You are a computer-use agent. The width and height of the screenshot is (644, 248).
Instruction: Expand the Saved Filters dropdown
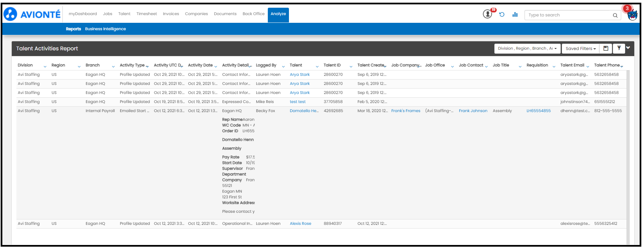[x=581, y=49]
